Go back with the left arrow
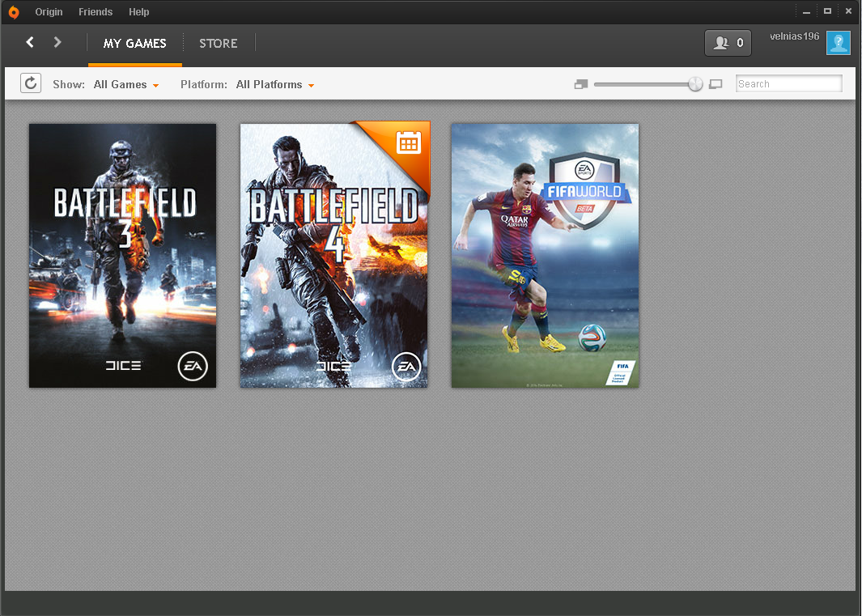 pos(30,42)
